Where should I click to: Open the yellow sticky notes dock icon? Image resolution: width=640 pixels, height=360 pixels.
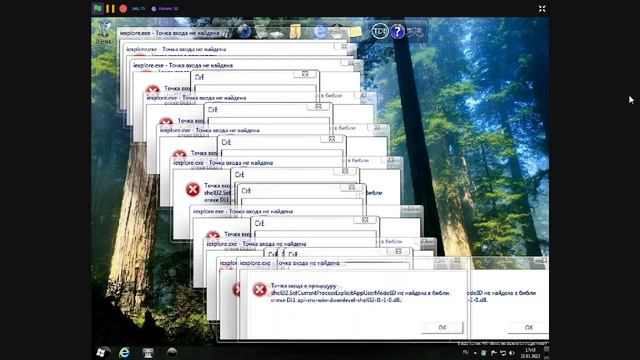click(x=356, y=32)
